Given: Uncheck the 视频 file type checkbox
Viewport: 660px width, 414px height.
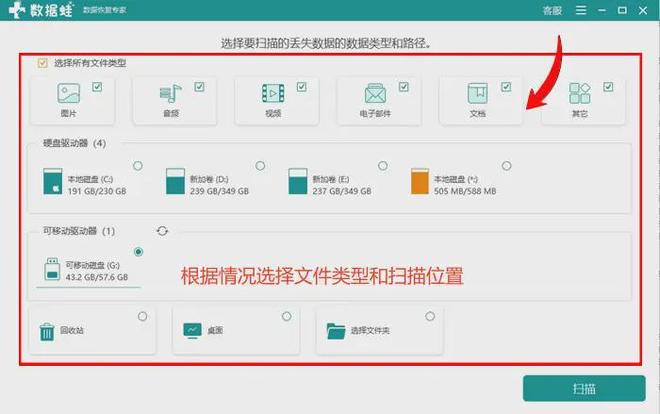Looking at the screenshot, I should click(x=302, y=87).
